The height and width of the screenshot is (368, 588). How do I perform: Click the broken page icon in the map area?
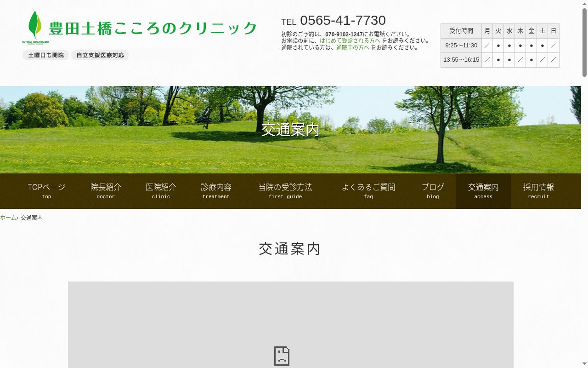pyautogui.click(x=282, y=356)
